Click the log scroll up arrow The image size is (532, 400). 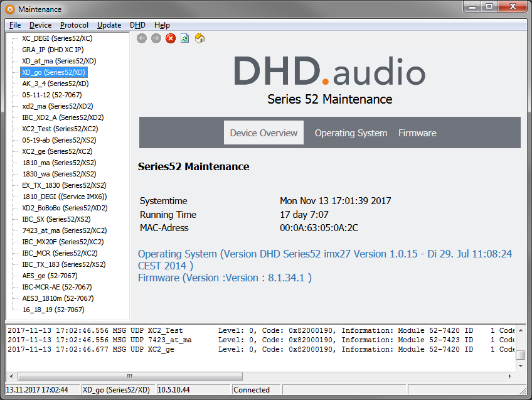(x=521, y=330)
